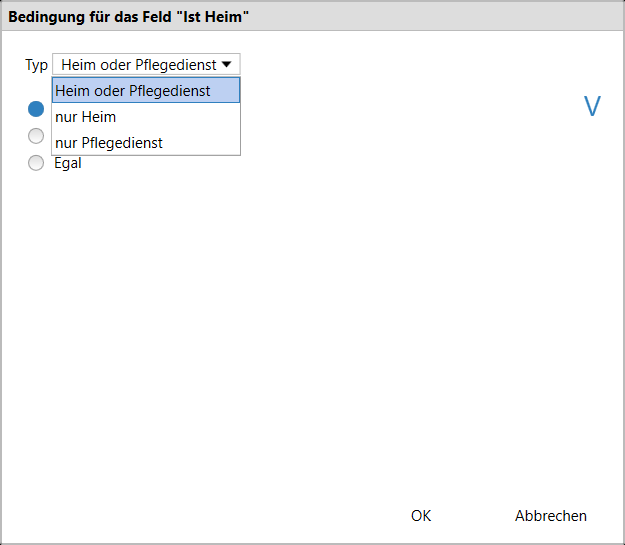Click the "Typ" label
Image resolution: width=625 pixels, height=545 pixels.
tap(36, 65)
